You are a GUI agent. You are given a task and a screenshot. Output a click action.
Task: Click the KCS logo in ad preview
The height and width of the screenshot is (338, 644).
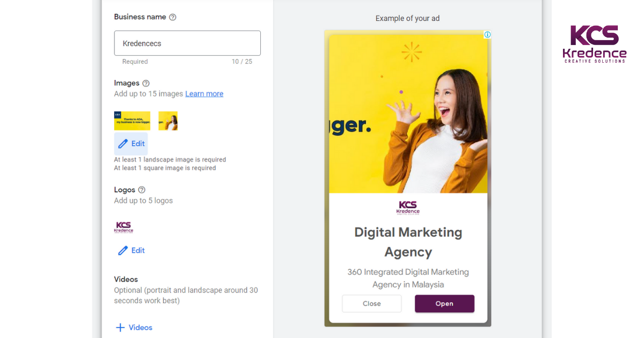408,208
